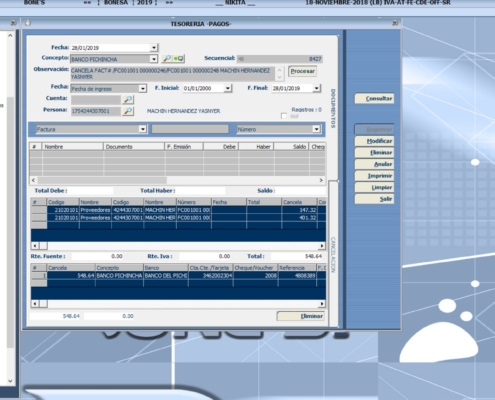Open the Cuenta lookup magnifier icon
495x400 pixels.
pyautogui.click(x=128, y=99)
